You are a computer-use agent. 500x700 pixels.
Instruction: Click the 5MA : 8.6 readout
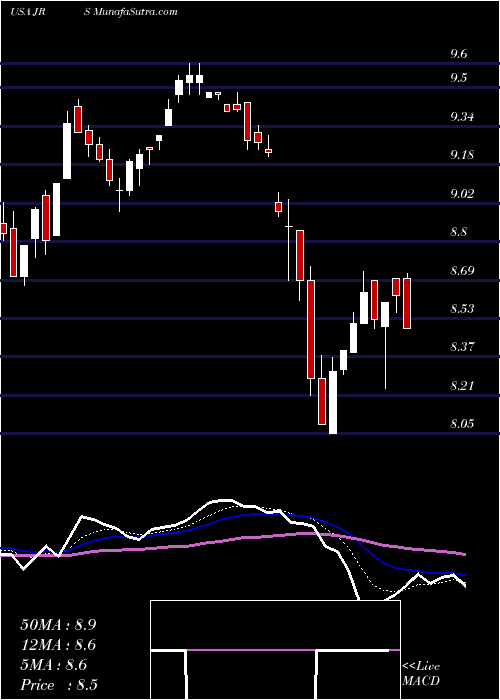point(54,665)
